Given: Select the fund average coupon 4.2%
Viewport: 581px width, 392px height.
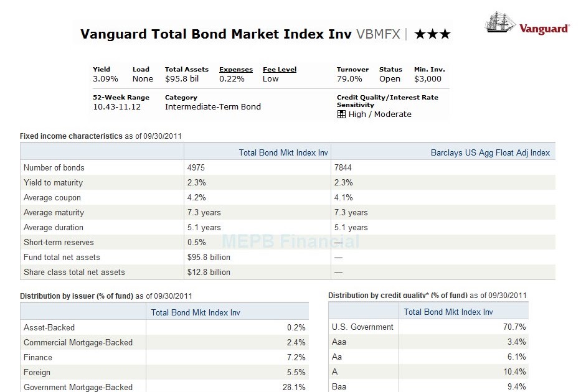Looking at the screenshot, I should [196, 198].
